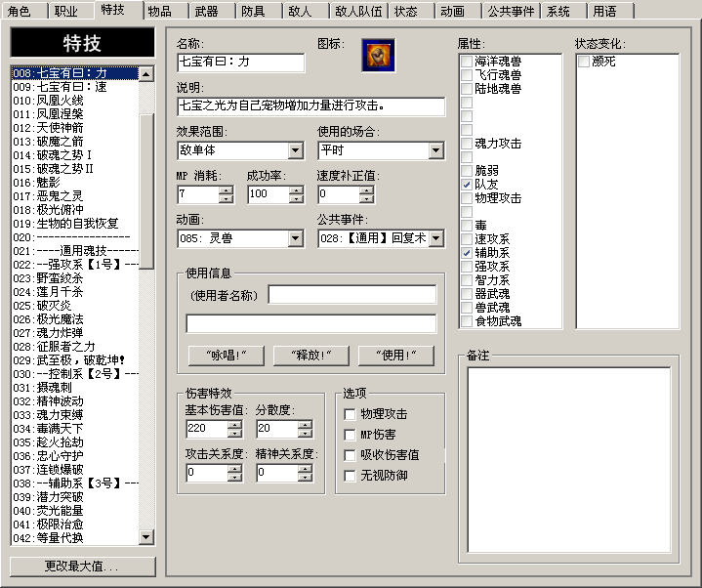The width and height of the screenshot is (702, 588).
Task: Click the skill list scrollbar thumb
Action: 146,191
